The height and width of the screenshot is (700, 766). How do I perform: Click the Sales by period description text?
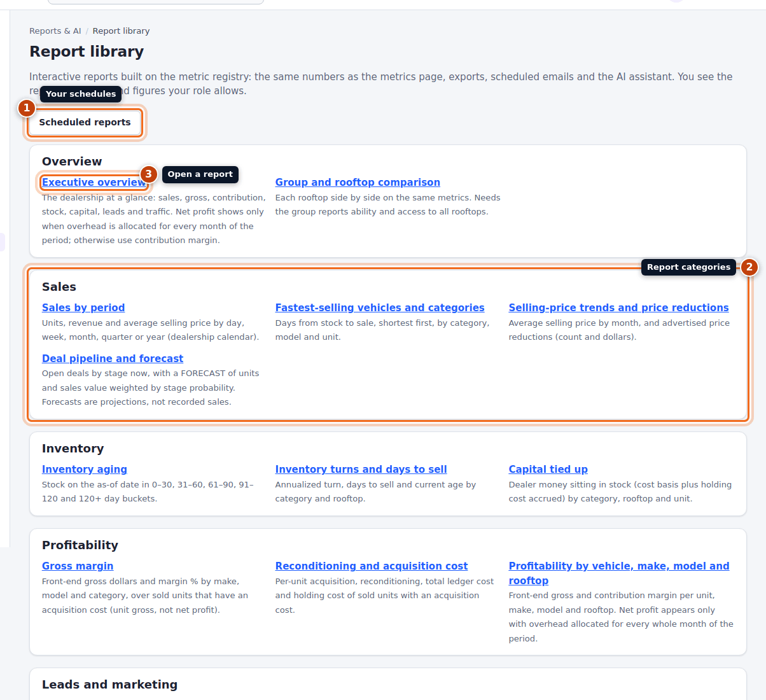[x=150, y=330]
